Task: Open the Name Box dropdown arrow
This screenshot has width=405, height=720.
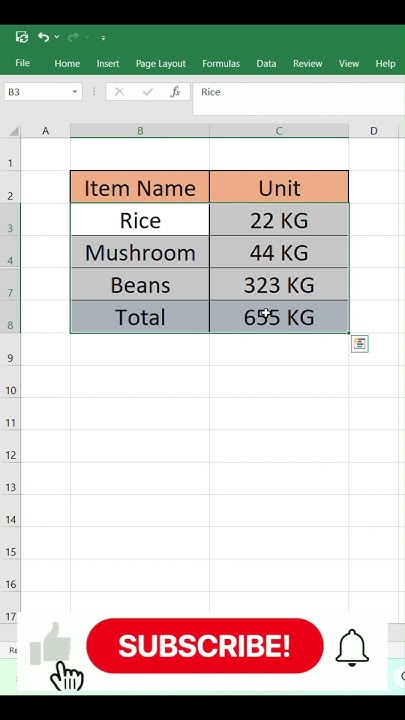Action: coord(74,92)
